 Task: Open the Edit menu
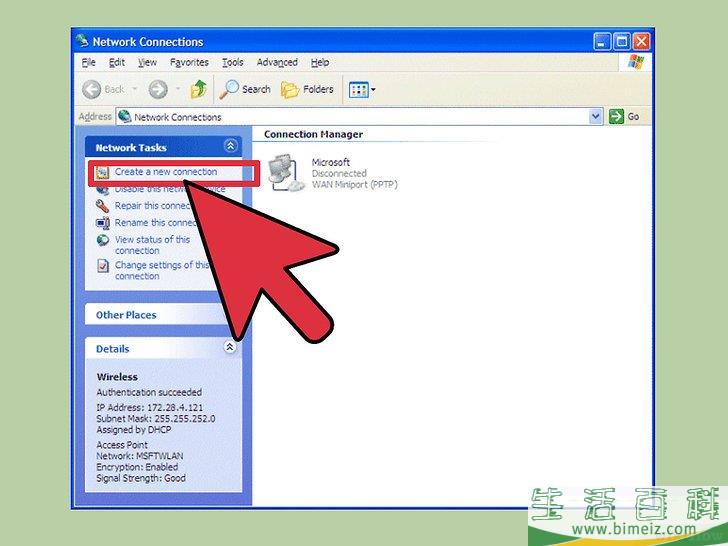coord(117,62)
